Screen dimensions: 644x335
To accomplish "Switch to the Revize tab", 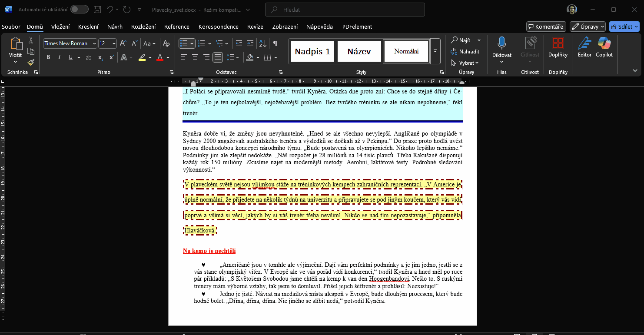I will 255,27.
